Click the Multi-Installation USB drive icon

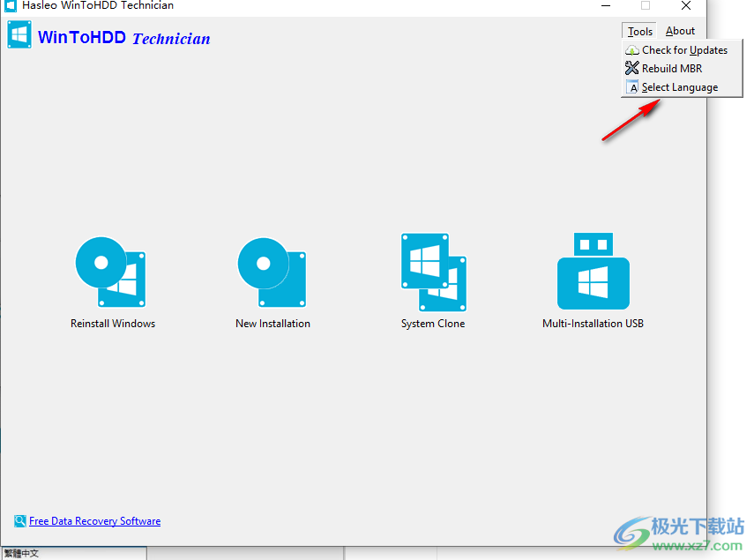pyautogui.click(x=593, y=271)
